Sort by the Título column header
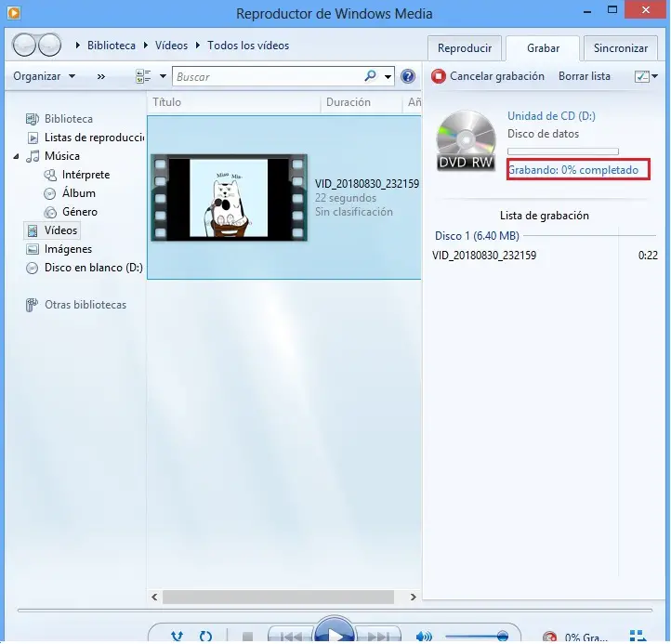 coord(233,102)
